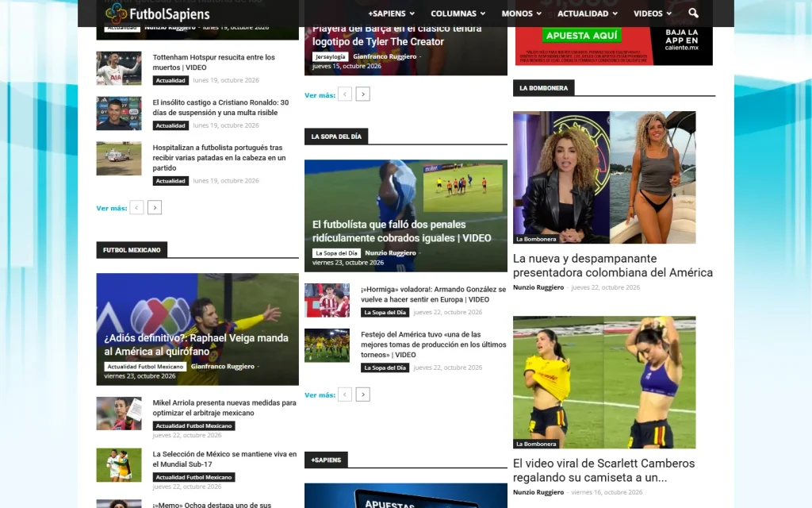Click Armando González article thumbnail

[327, 300]
